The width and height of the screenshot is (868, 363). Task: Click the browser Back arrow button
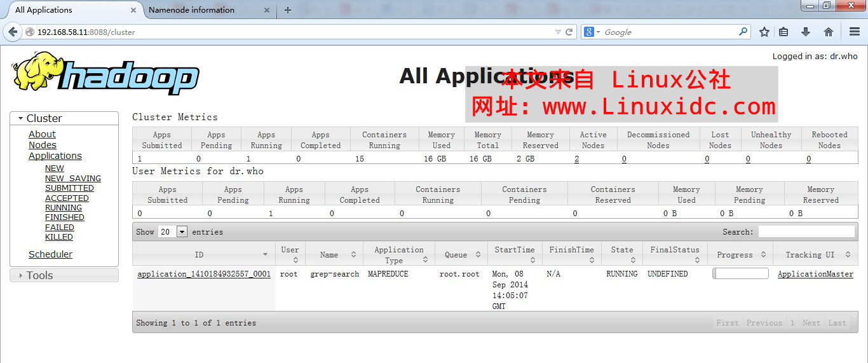[13, 32]
